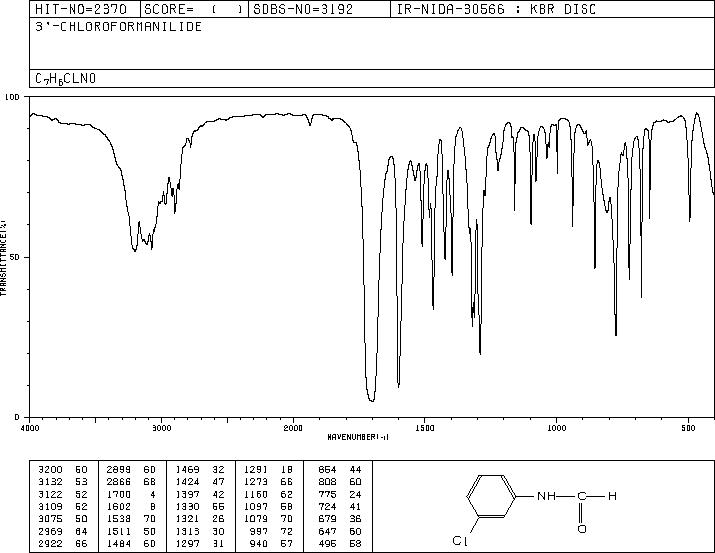Select the 1511 peak wavenumber
Viewport: 715px width, 553px height.
pos(119,532)
